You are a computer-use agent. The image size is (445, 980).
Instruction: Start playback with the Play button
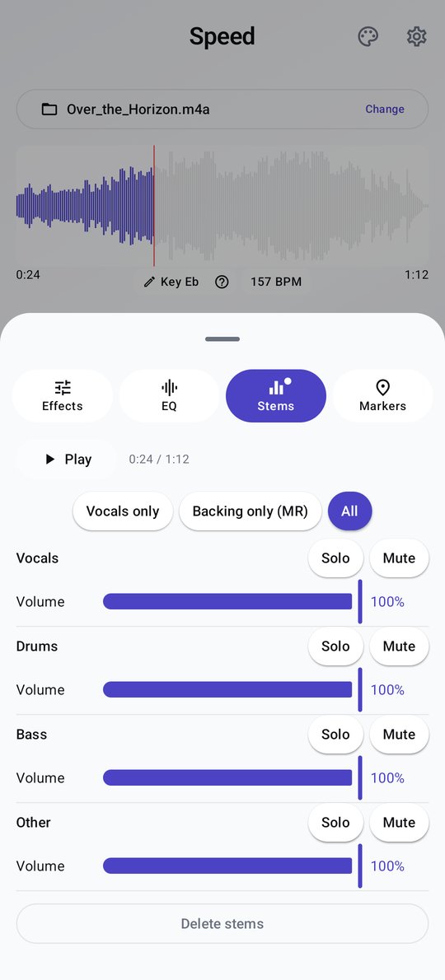68,460
